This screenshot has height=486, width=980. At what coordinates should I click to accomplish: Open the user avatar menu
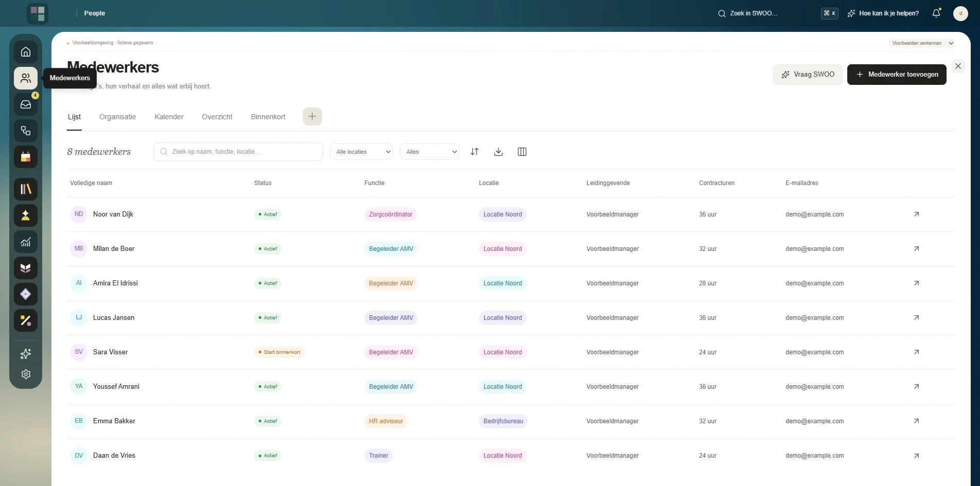pos(960,13)
